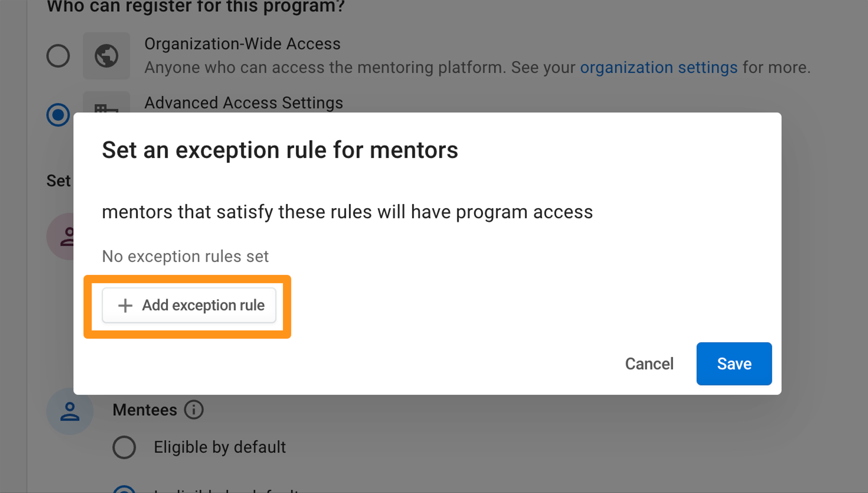Save the mentor exception rule
Viewport: 868px width, 493px height.
tap(734, 364)
